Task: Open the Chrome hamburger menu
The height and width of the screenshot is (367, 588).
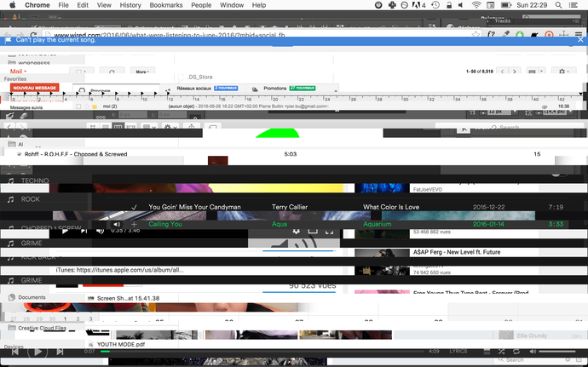Action: [x=579, y=35]
